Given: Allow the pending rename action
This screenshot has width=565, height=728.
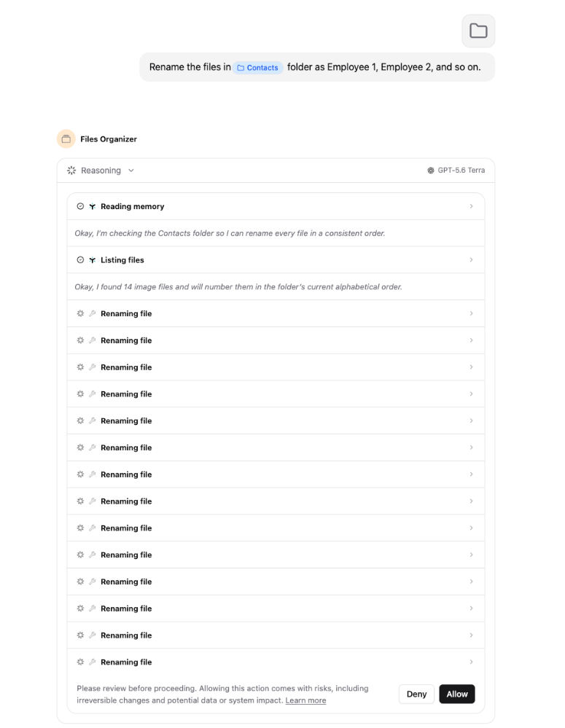Looking at the screenshot, I should pyautogui.click(x=457, y=694).
